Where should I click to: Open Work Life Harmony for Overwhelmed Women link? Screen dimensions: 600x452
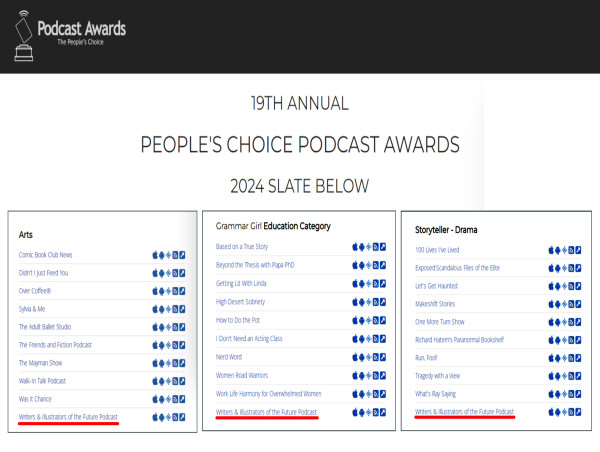point(269,393)
